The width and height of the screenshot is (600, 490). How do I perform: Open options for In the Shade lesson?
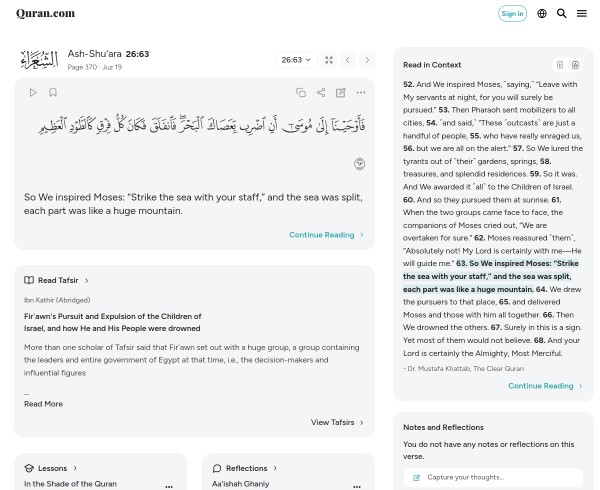coord(169,487)
